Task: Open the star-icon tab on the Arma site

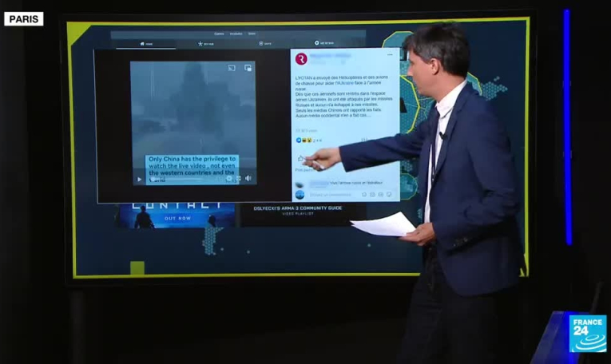Action: pos(205,44)
